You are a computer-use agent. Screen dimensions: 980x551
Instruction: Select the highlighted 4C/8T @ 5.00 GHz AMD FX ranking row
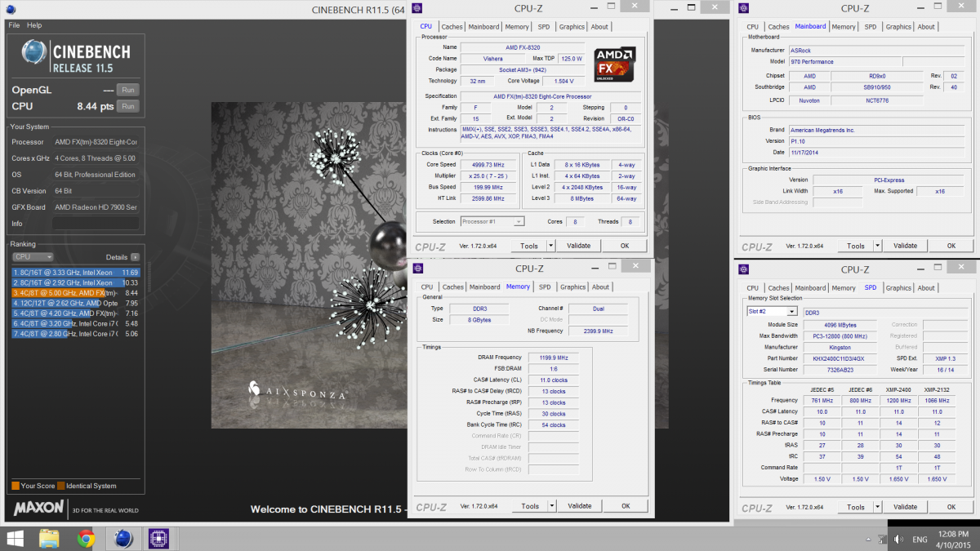pyautogui.click(x=76, y=292)
